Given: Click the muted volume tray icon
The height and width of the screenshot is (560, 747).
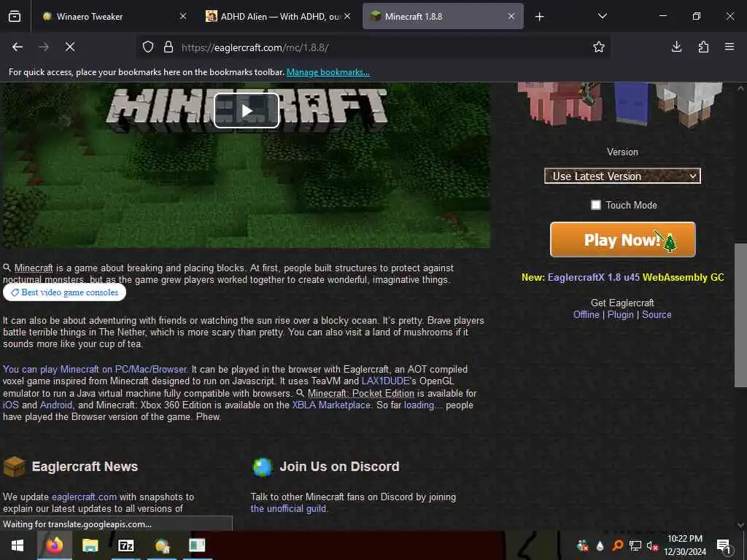Looking at the screenshot, I should coord(652,545).
